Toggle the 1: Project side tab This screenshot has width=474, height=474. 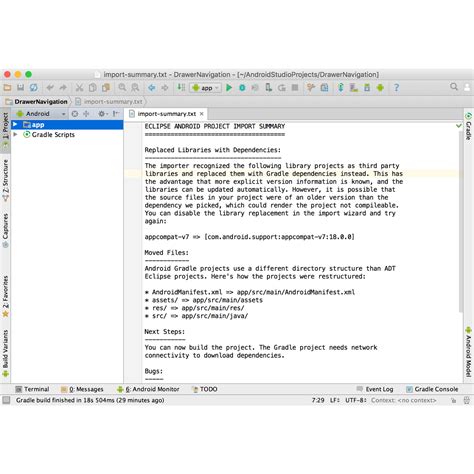(5, 130)
